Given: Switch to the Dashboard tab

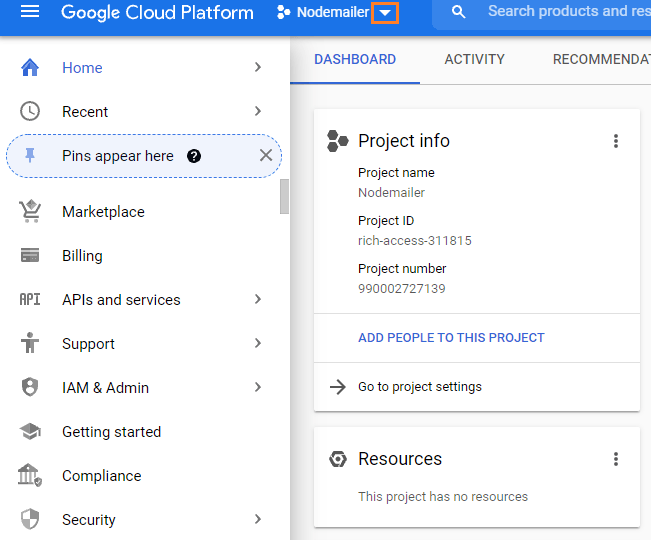Looking at the screenshot, I should coord(355,60).
